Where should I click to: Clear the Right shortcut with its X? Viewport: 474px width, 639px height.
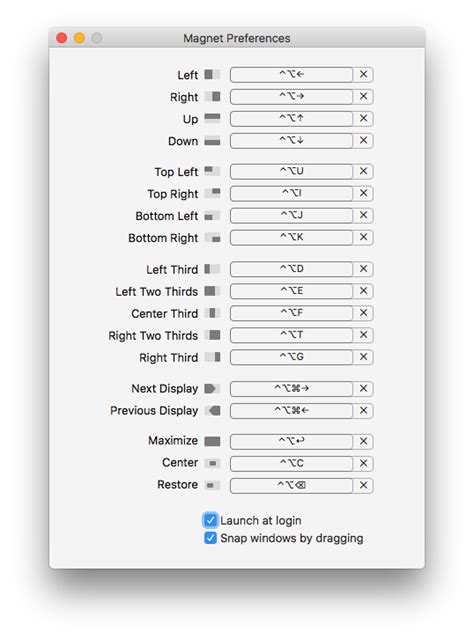tap(363, 97)
